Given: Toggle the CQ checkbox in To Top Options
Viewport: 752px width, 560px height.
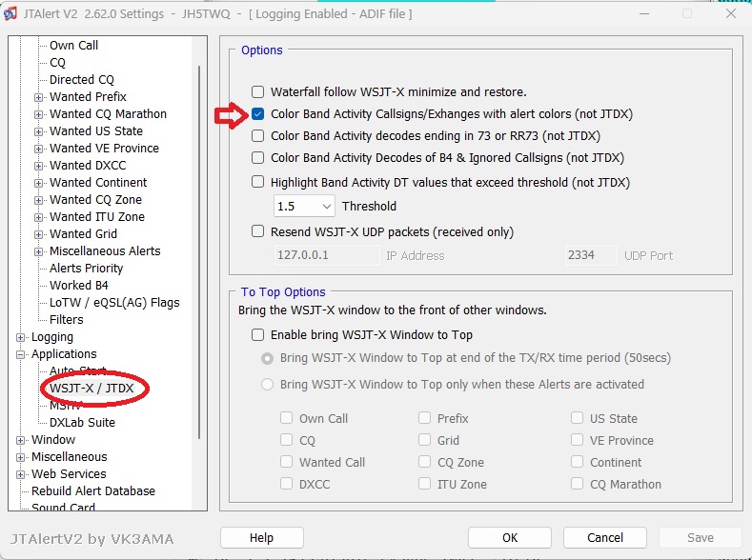Looking at the screenshot, I should [286, 440].
